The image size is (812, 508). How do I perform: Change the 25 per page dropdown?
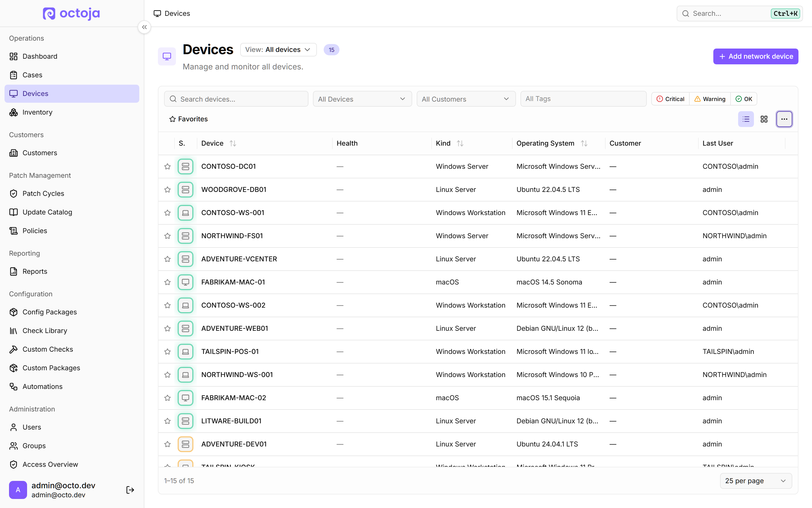pos(756,481)
